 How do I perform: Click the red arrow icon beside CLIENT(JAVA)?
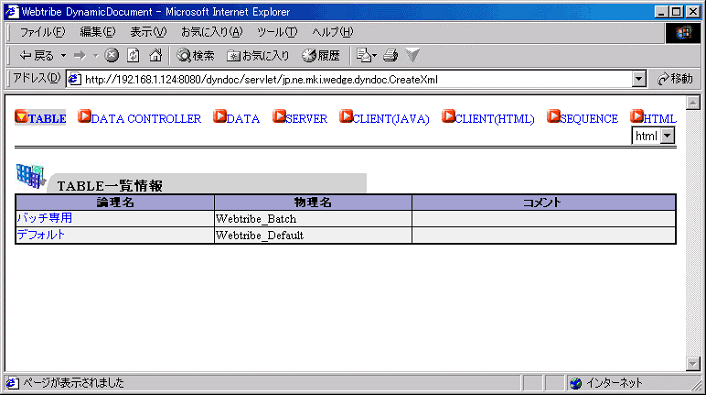coord(346,116)
